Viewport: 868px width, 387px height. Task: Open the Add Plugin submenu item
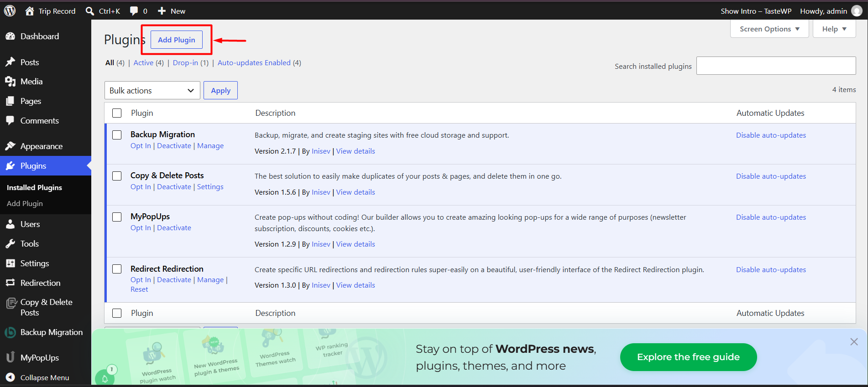click(x=25, y=204)
